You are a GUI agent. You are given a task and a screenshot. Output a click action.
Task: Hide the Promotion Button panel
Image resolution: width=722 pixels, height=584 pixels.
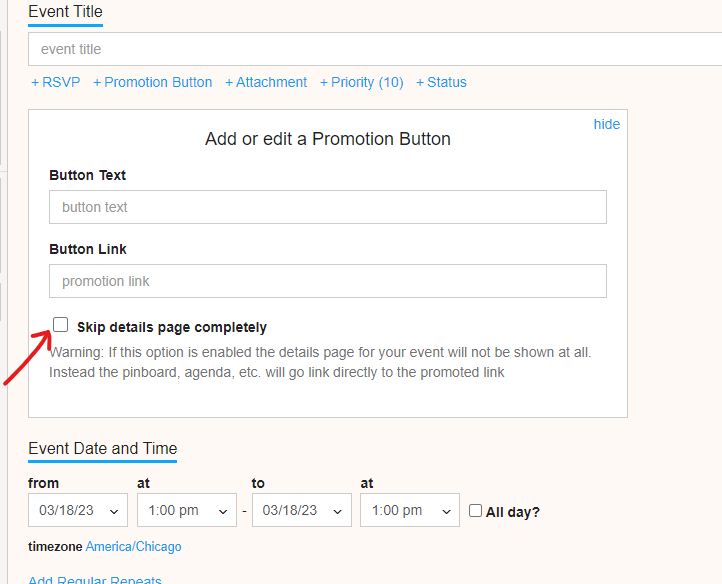click(x=606, y=124)
